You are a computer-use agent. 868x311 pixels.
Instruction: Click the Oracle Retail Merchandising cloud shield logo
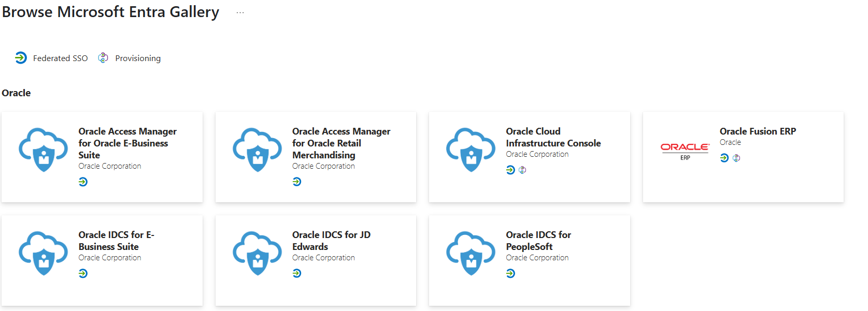(258, 150)
